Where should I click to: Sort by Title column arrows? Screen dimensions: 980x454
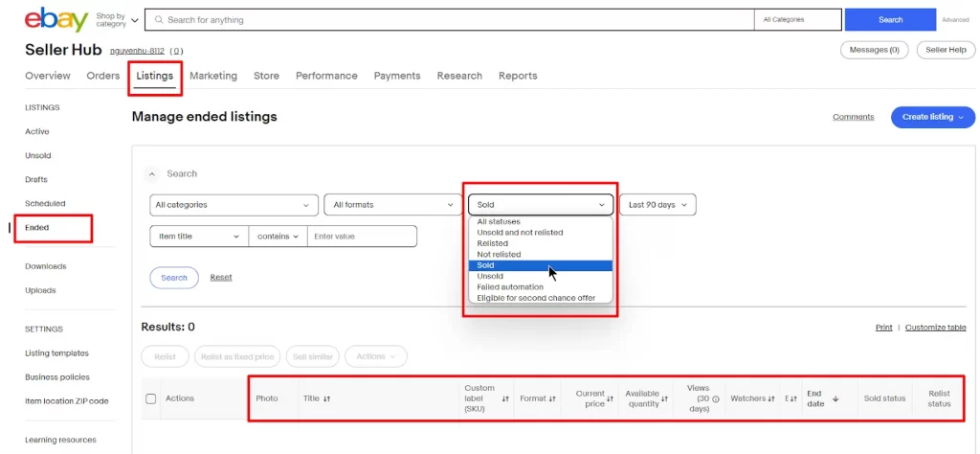(327, 398)
